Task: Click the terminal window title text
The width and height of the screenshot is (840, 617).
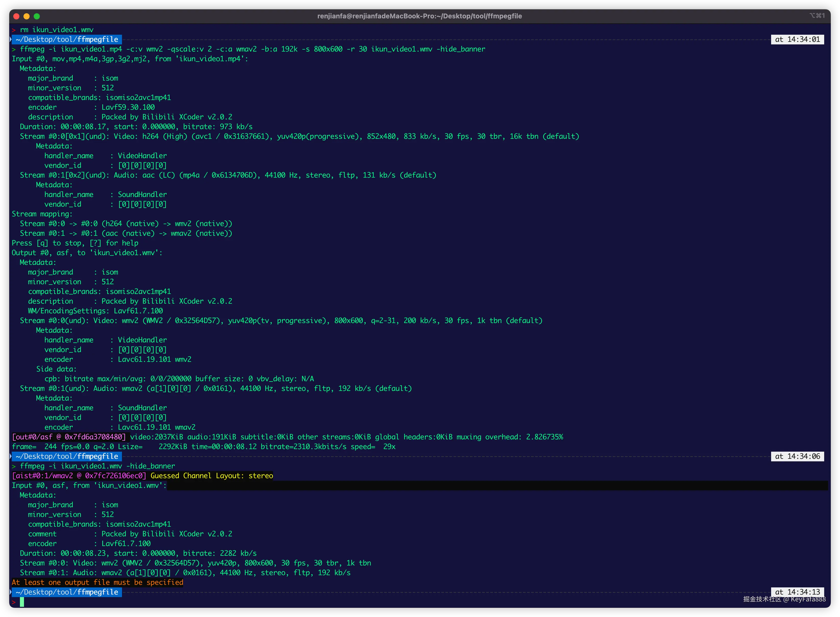Action: [x=419, y=16]
